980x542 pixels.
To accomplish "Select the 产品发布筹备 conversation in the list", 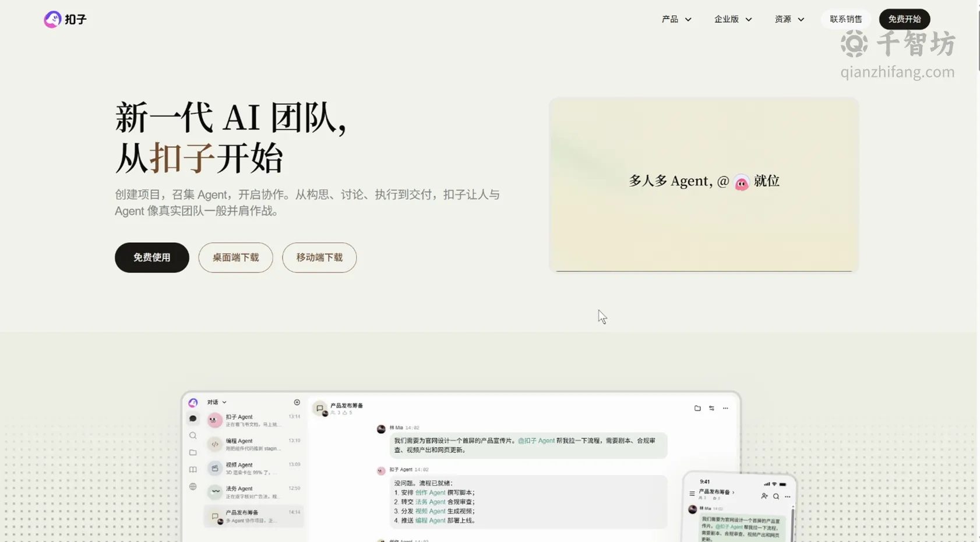I will [254, 516].
